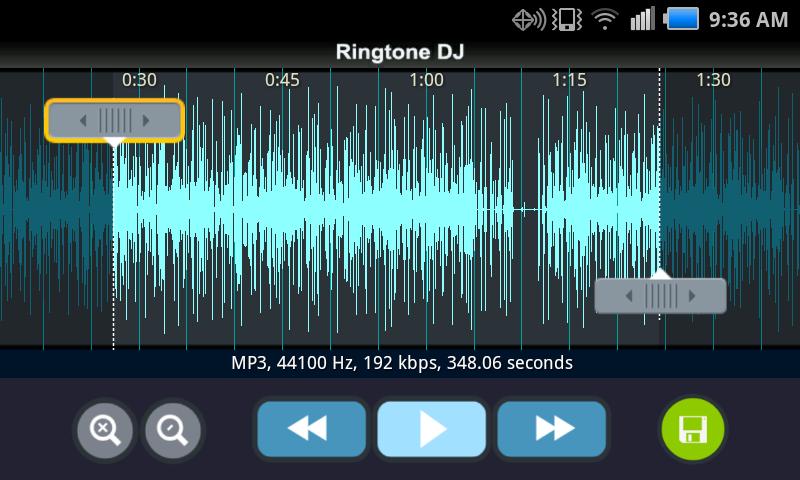The height and width of the screenshot is (480, 800).
Task: Select the gray end trim handle
Action: tap(660, 296)
